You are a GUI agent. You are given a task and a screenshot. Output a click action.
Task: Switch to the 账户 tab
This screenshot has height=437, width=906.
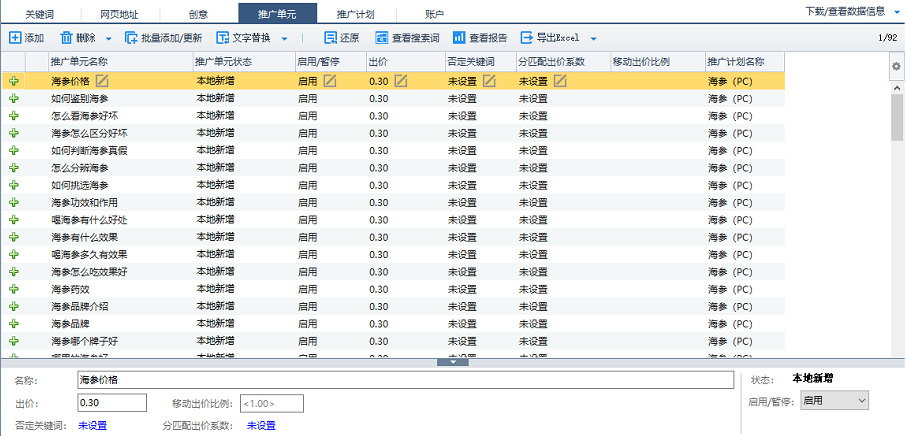[x=434, y=14]
